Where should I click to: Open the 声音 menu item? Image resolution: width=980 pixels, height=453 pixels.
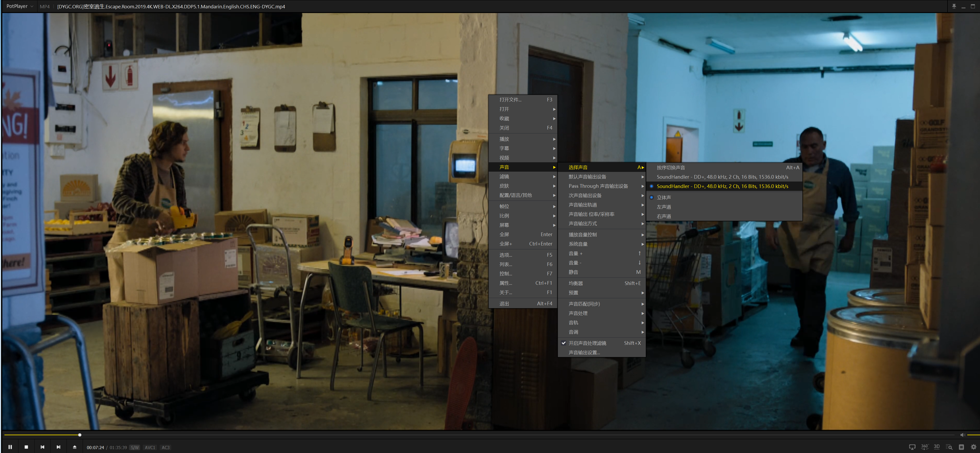[524, 167]
